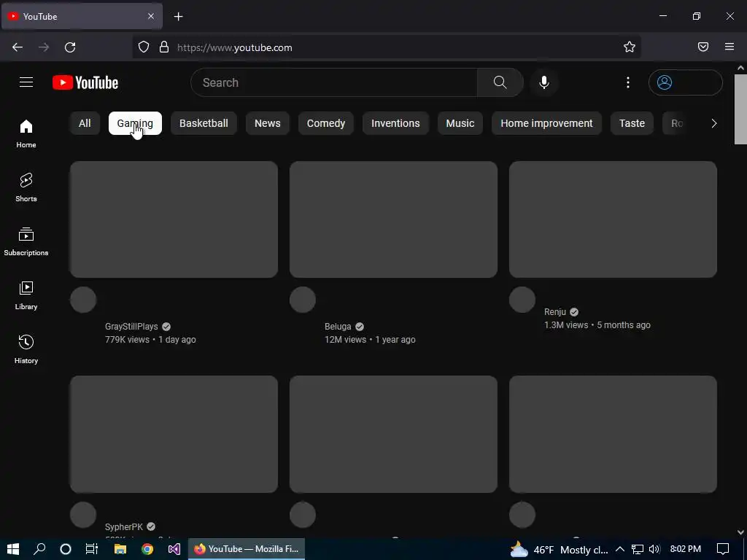Select the News filter chip
747x560 pixels.
pos(268,123)
